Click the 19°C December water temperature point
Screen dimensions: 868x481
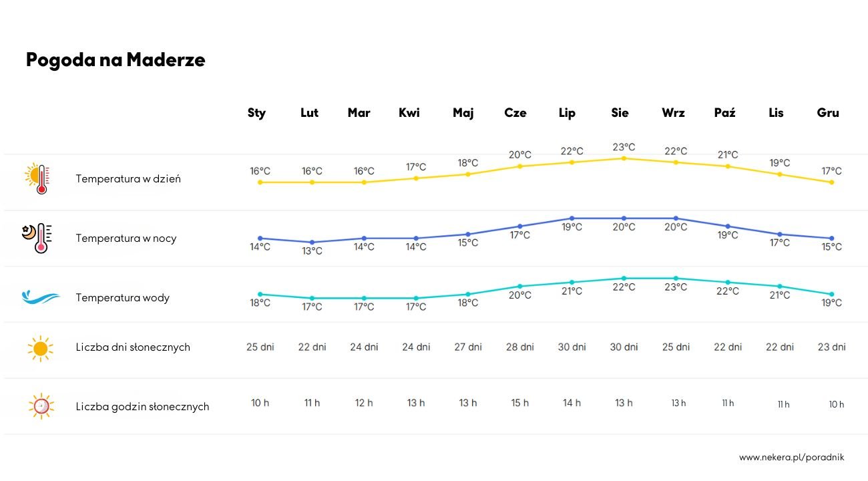click(832, 295)
